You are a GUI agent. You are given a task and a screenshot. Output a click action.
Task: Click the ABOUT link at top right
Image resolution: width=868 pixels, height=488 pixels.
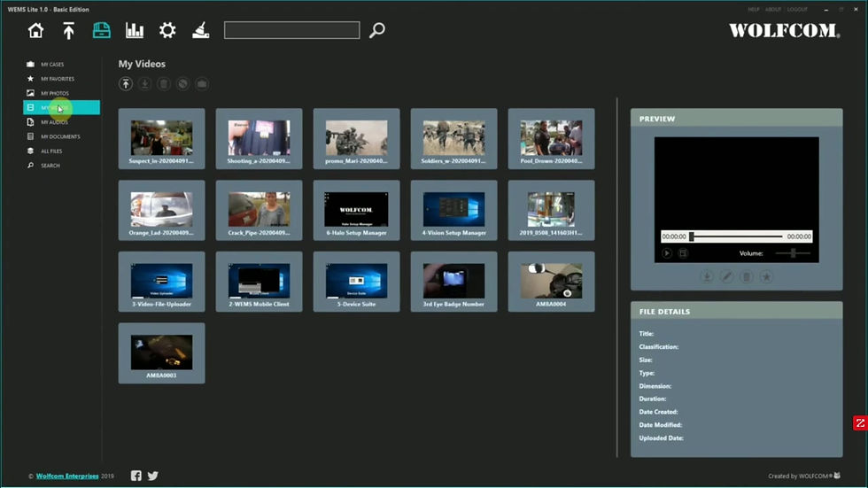click(x=772, y=10)
